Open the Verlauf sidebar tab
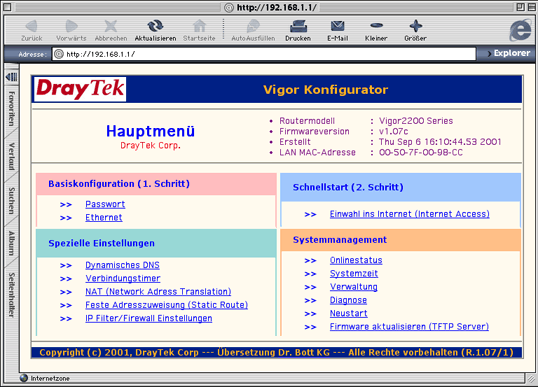Screen dimensions: 538x387 pyautogui.click(x=12, y=156)
